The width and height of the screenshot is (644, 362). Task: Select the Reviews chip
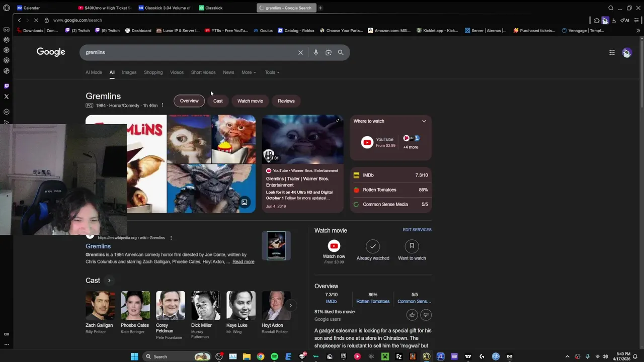[286, 101]
